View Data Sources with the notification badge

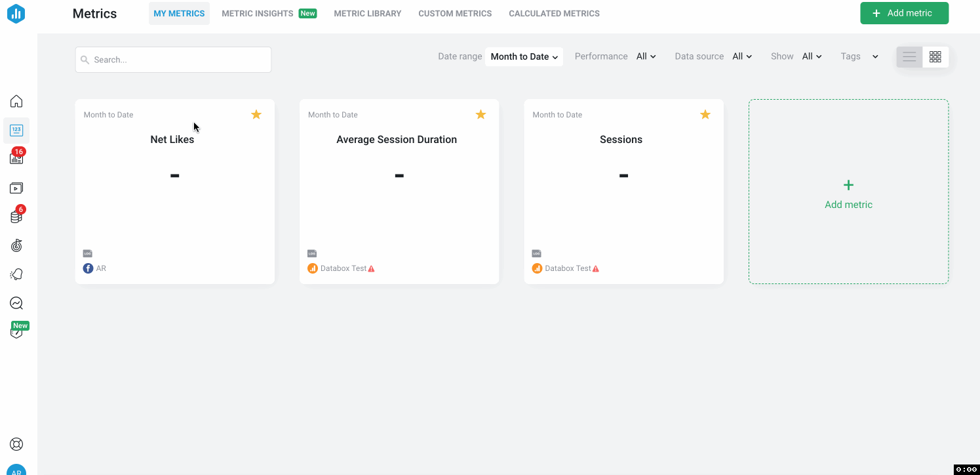16,216
